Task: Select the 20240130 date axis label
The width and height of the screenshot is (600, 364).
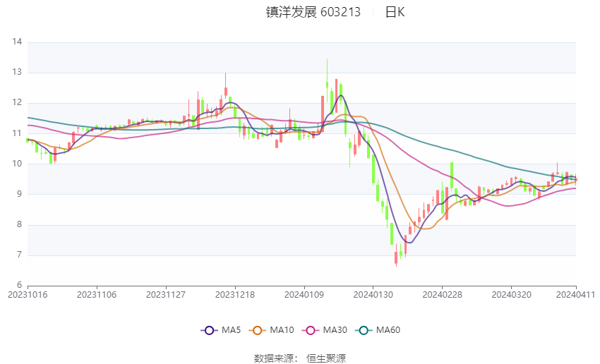Action: pos(373,295)
